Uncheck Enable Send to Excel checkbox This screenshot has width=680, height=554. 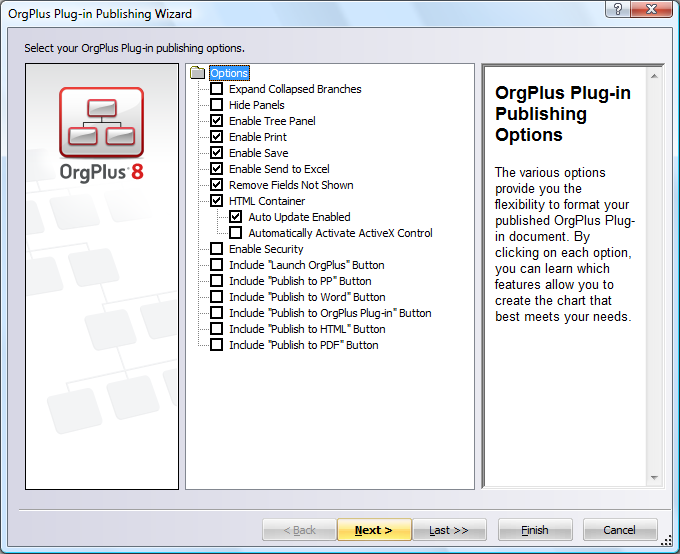pyautogui.click(x=216, y=169)
